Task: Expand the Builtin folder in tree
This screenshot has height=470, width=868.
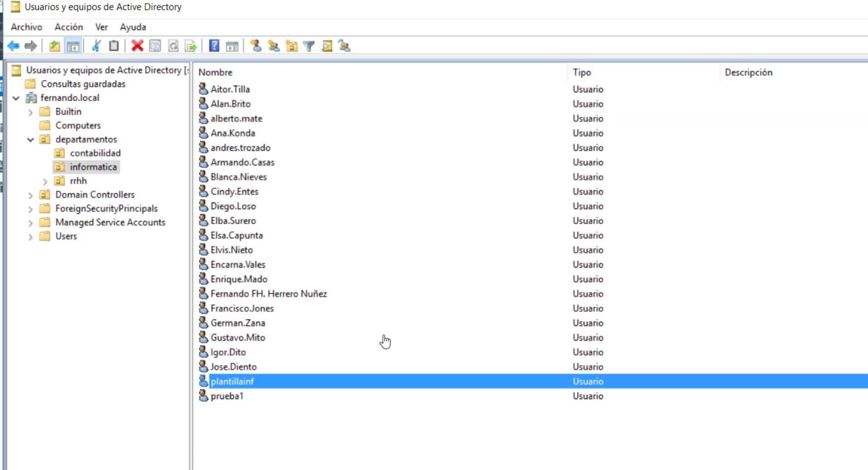Action: tap(30, 112)
